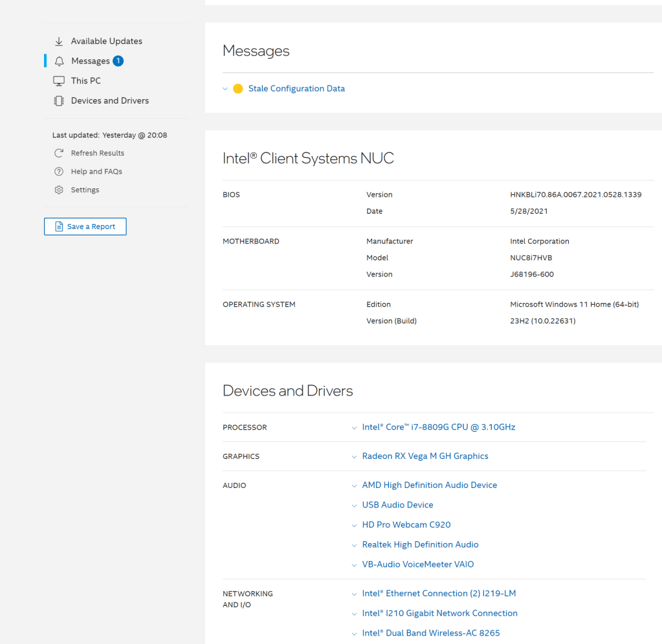Click the MOTHERBOARD row label

click(251, 241)
